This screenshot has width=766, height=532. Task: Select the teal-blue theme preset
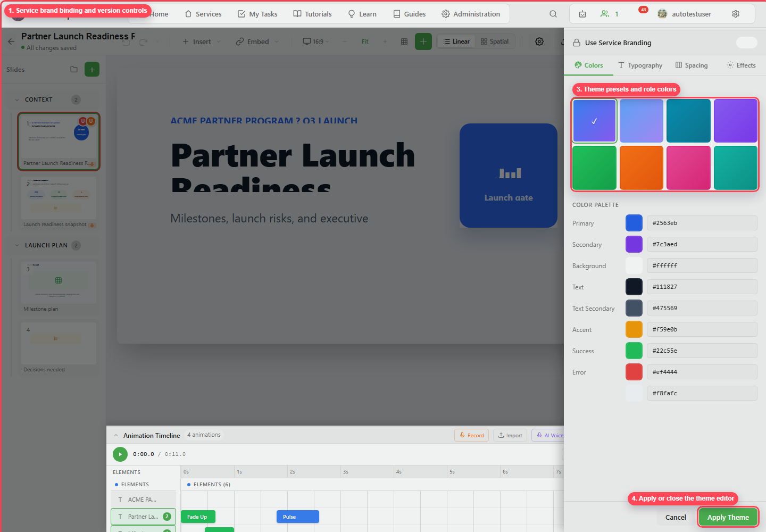[x=688, y=121]
